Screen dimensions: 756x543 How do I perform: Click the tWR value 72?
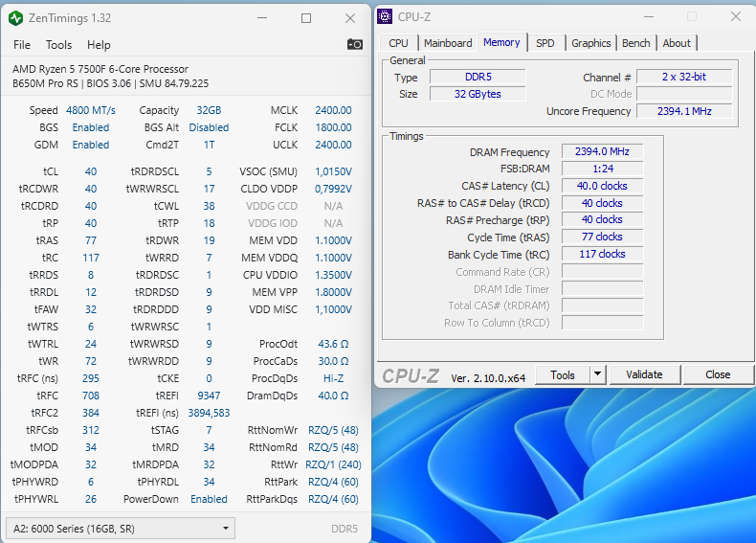[x=91, y=361]
